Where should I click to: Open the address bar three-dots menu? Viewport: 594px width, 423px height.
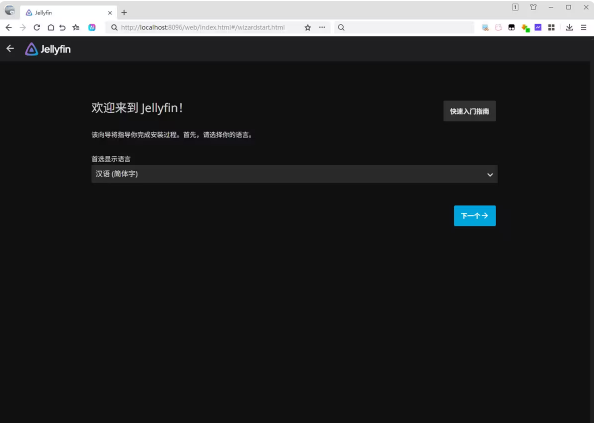tap(322, 28)
